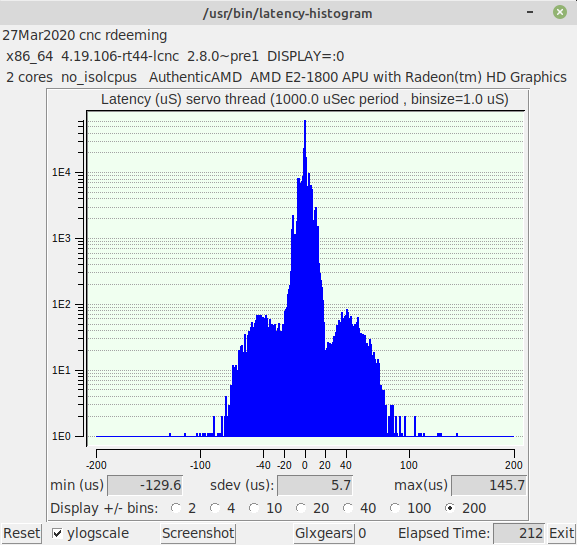Select the 20 bins radio button
The image size is (577, 545).
pyautogui.click(x=301, y=508)
